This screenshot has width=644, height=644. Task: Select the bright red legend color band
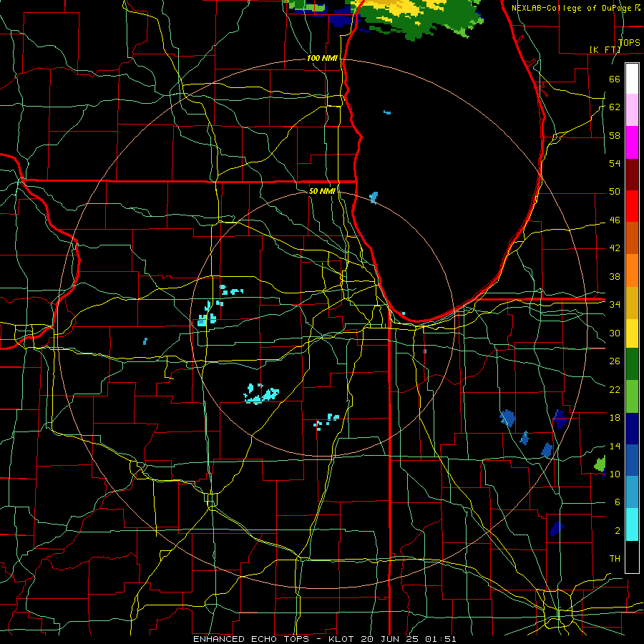[632, 206]
